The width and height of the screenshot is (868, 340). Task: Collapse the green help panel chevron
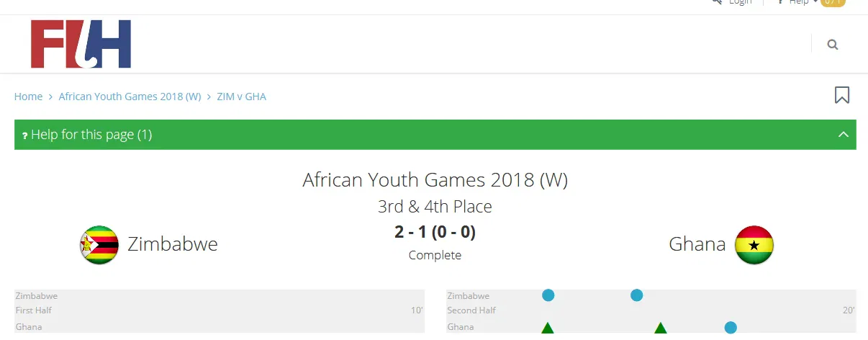844,135
